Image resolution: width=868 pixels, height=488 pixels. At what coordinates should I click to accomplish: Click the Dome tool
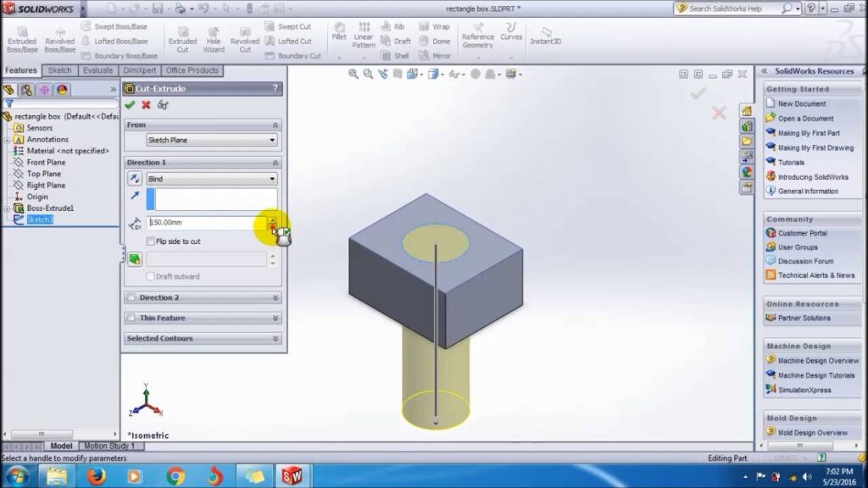(x=435, y=41)
